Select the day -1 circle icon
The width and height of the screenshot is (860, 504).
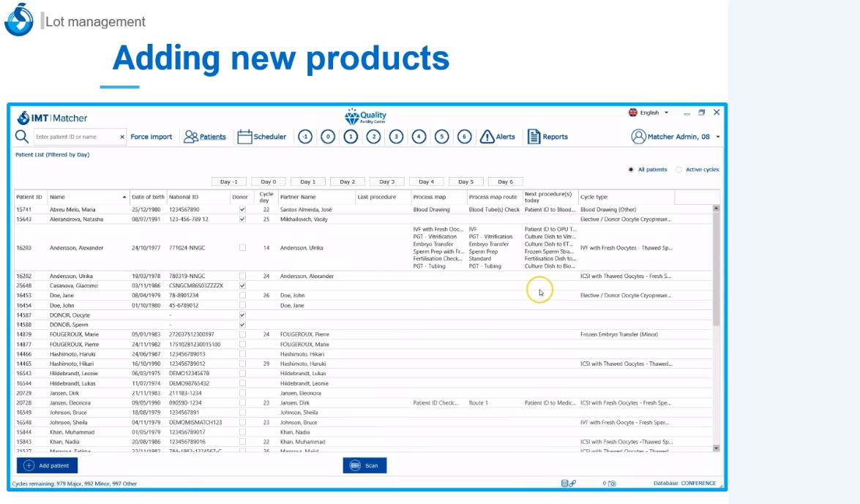[x=305, y=137]
